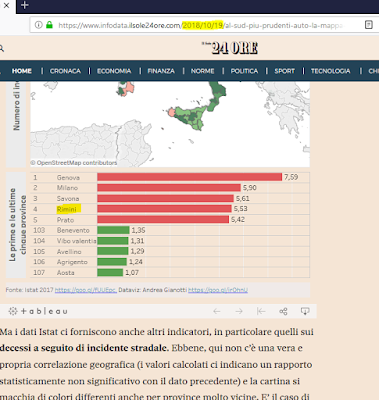This screenshot has height=400, width=379.
Task: Click the Genova red bar
Action: 189,177
